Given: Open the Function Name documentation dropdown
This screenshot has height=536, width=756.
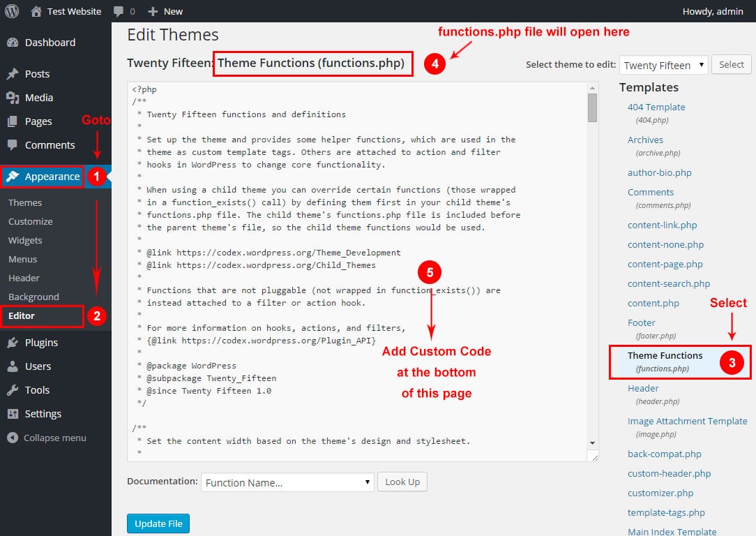Looking at the screenshot, I should (x=287, y=482).
